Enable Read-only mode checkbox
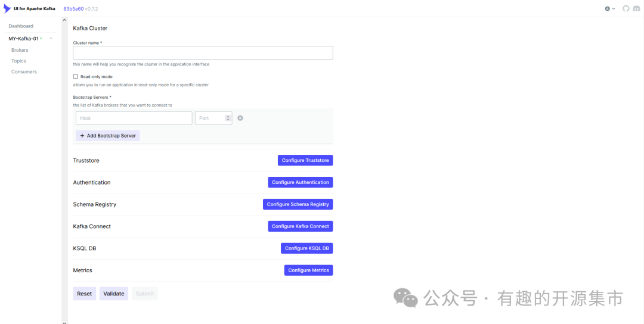The width and height of the screenshot is (644, 324). pyautogui.click(x=76, y=76)
